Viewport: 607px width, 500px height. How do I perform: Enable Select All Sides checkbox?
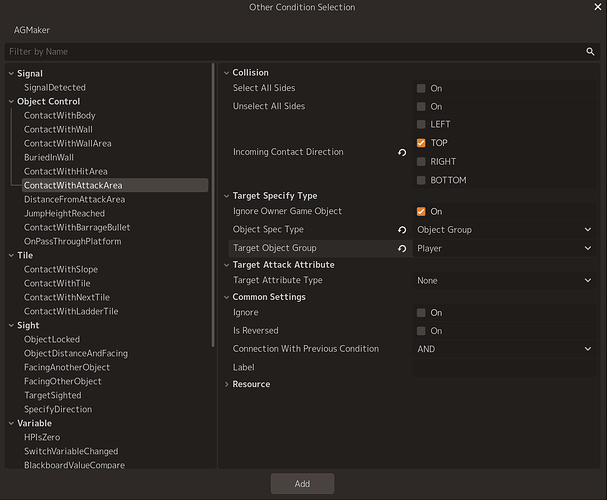click(x=421, y=88)
